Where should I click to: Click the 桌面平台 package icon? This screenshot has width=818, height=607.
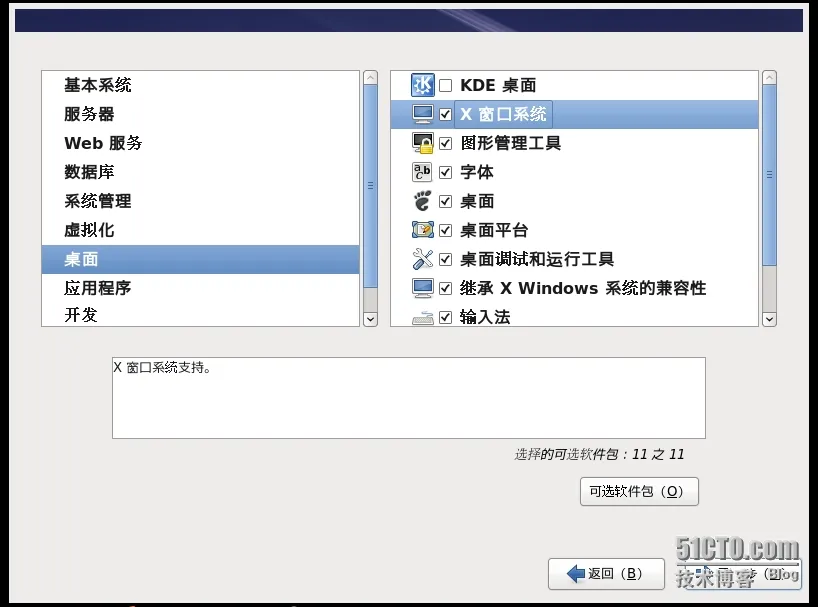pyautogui.click(x=423, y=230)
